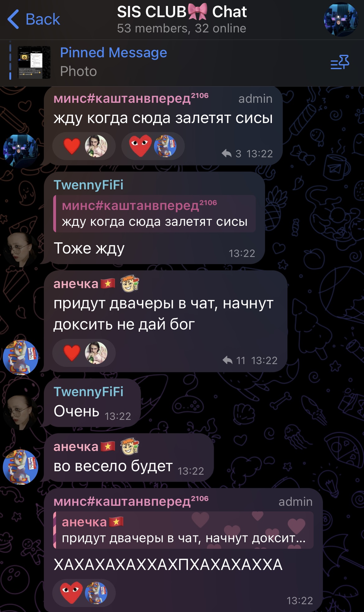The image size is (364, 612).
Task: Open the group avatar in the header
Action: [341, 19]
